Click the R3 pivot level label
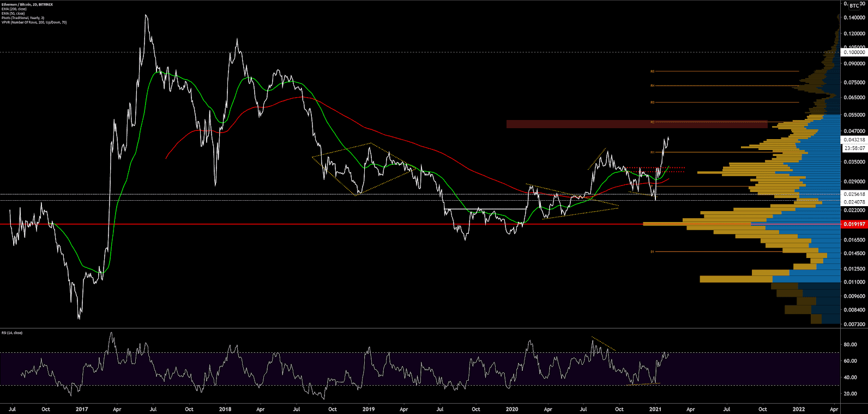868x414 pixels. click(652, 103)
